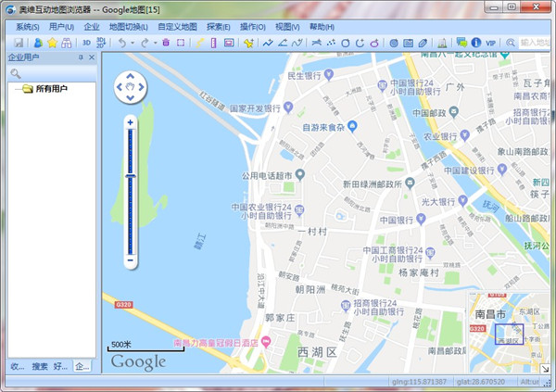Select the purple ruler measure tool

(213, 43)
